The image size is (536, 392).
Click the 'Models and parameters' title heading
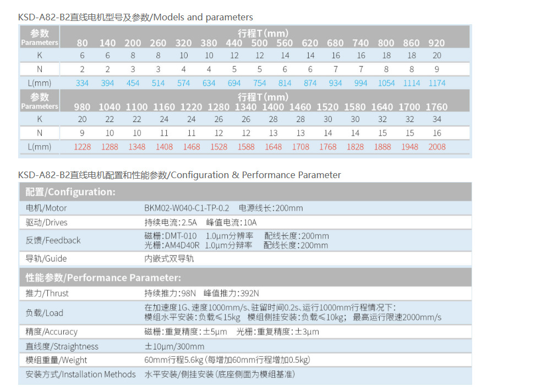pyautogui.click(x=135, y=17)
